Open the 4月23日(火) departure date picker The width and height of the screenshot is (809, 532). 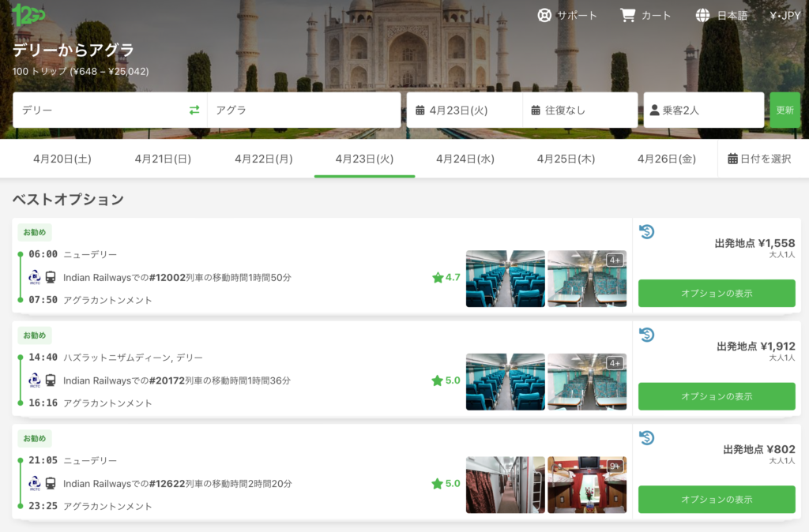[x=464, y=111]
